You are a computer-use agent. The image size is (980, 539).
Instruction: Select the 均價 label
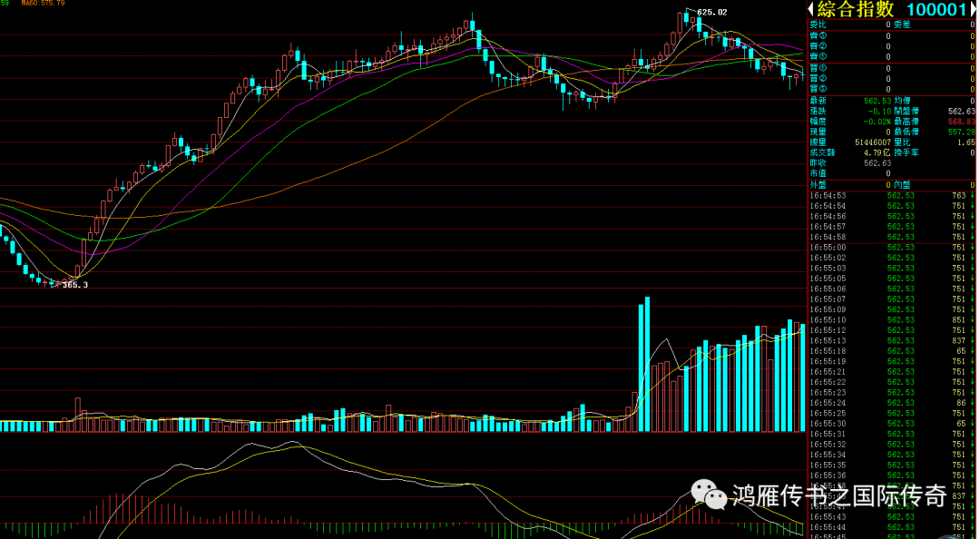[902, 101]
